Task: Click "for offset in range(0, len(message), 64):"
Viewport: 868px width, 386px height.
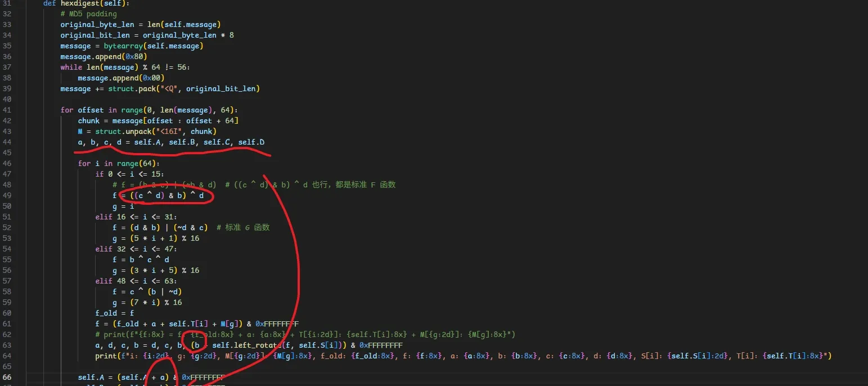Action: 149,110
